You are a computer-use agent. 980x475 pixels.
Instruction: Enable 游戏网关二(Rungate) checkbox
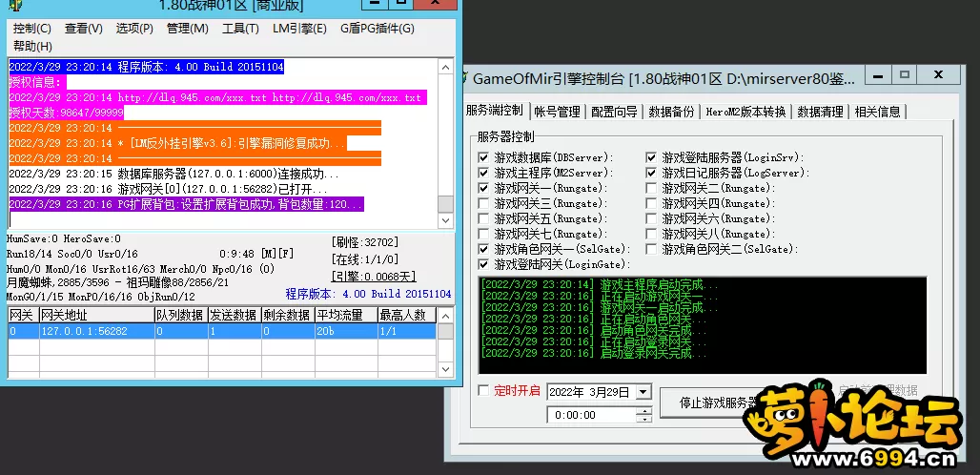[651, 188]
